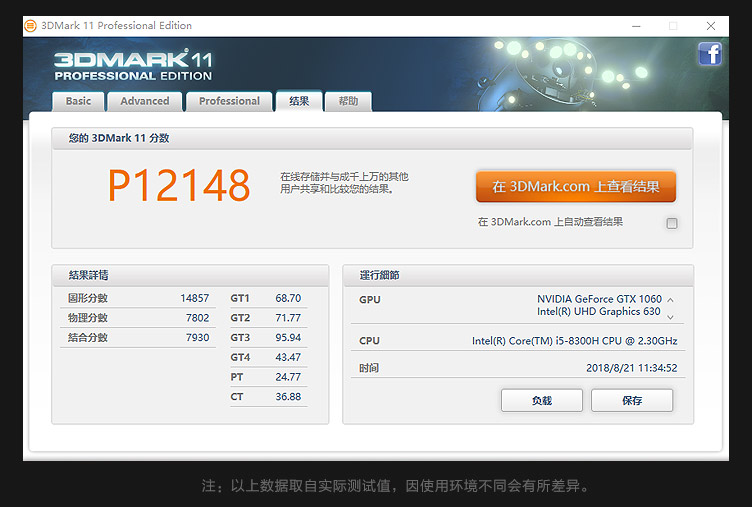Click the timestamp 2018/8/21 11:34:52

point(632,368)
